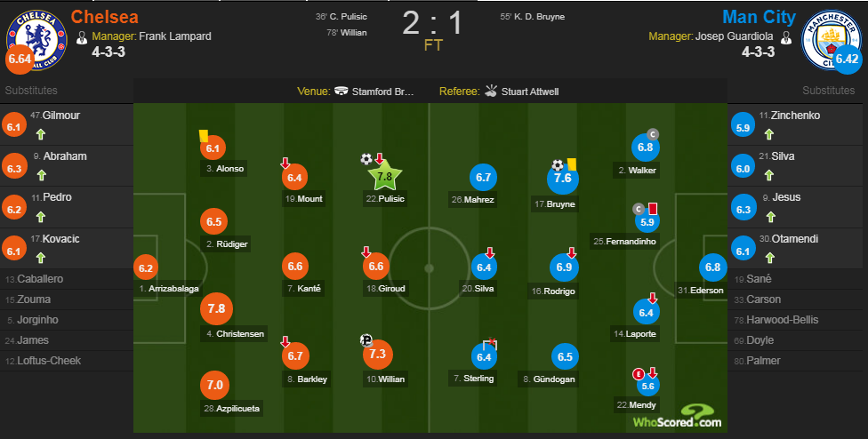Click Fernandinho's red card icon

(651, 208)
